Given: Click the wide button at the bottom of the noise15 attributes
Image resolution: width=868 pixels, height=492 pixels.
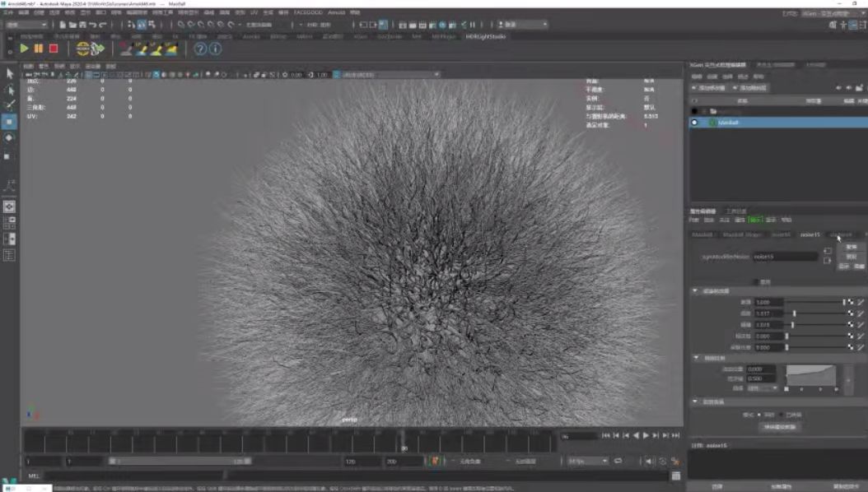Looking at the screenshot, I should click(779, 427).
